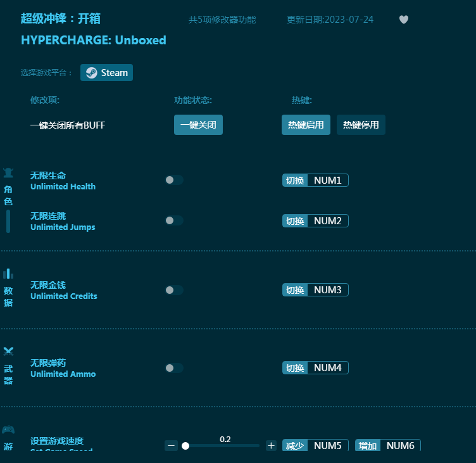The height and width of the screenshot is (463, 476).
Task: Click the NUM6 increase hotkey field
Action: [x=400, y=445]
